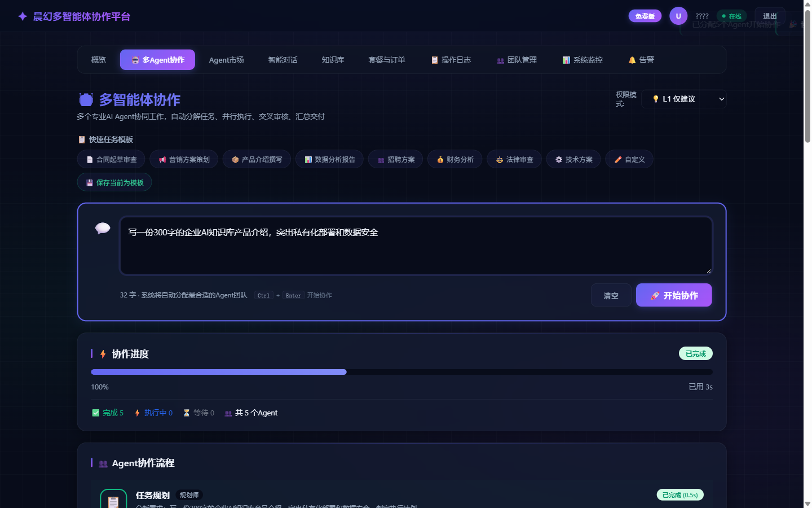Open the 权限模式 L1 仅建议 dropdown
This screenshot has width=812, height=508.
click(x=684, y=99)
